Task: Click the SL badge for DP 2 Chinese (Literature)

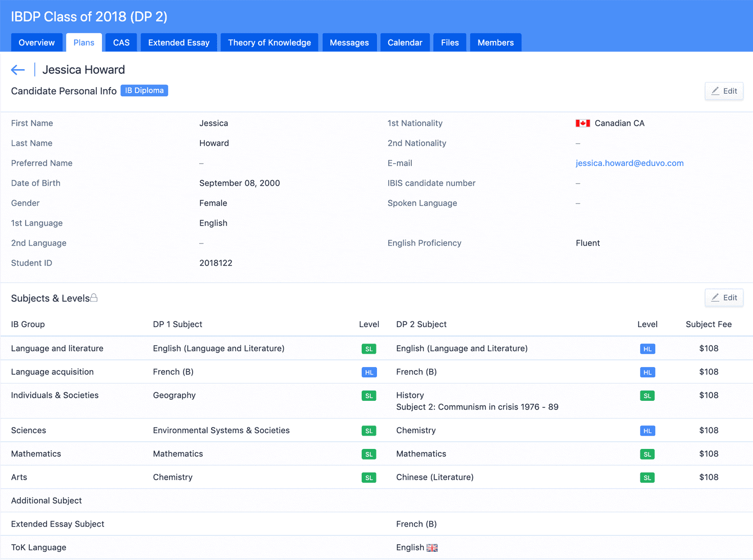Action: pos(647,478)
